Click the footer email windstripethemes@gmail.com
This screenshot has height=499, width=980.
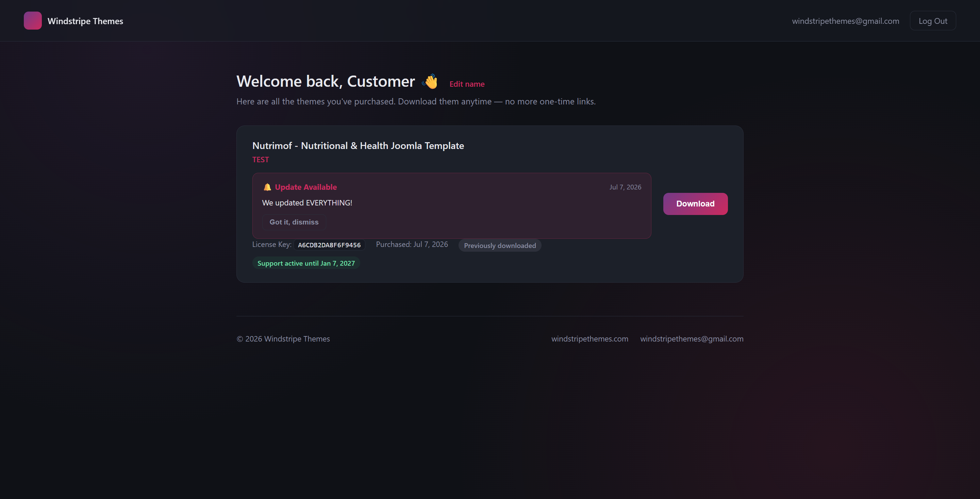[x=692, y=339]
